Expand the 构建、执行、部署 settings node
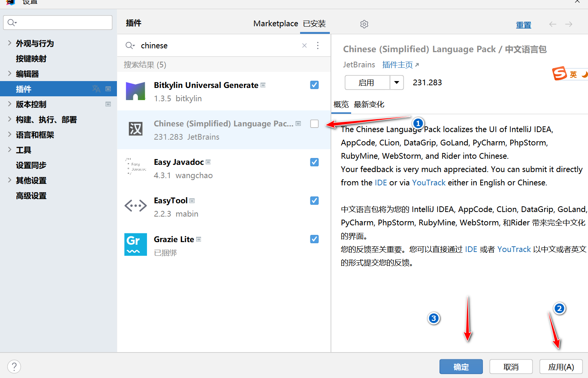588x378 pixels. click(x=10, y=119)
